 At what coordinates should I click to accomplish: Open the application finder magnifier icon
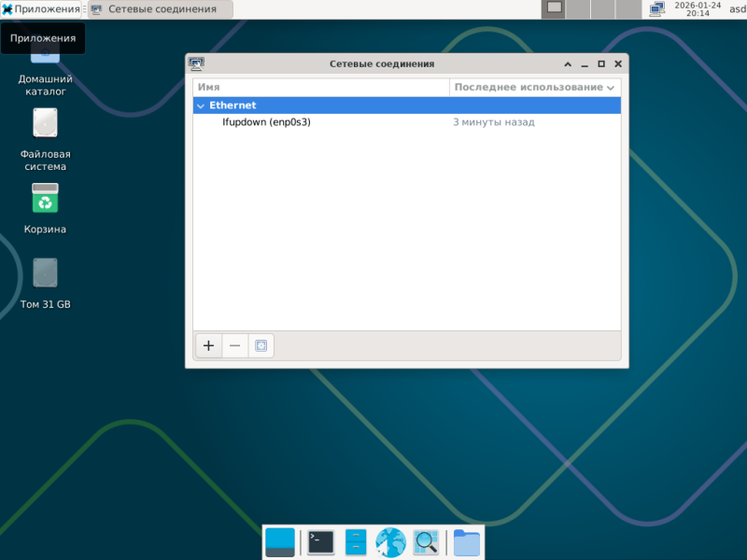point(426,542)
